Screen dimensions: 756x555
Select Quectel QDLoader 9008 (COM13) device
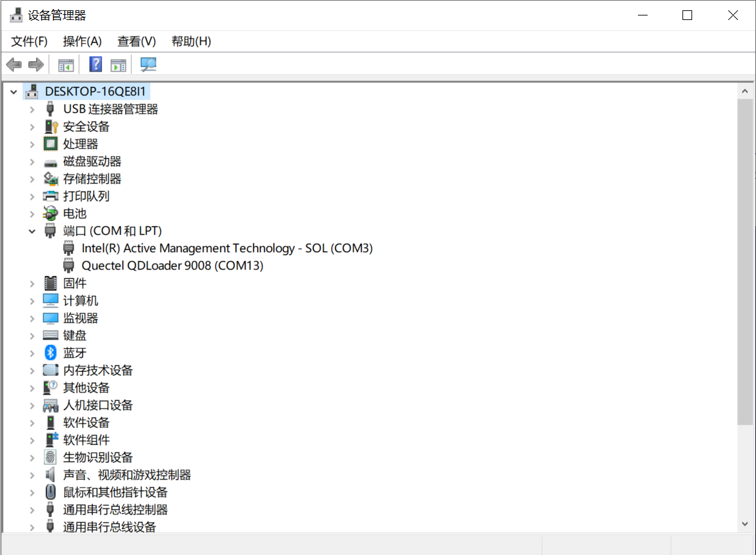pos(173,266)
